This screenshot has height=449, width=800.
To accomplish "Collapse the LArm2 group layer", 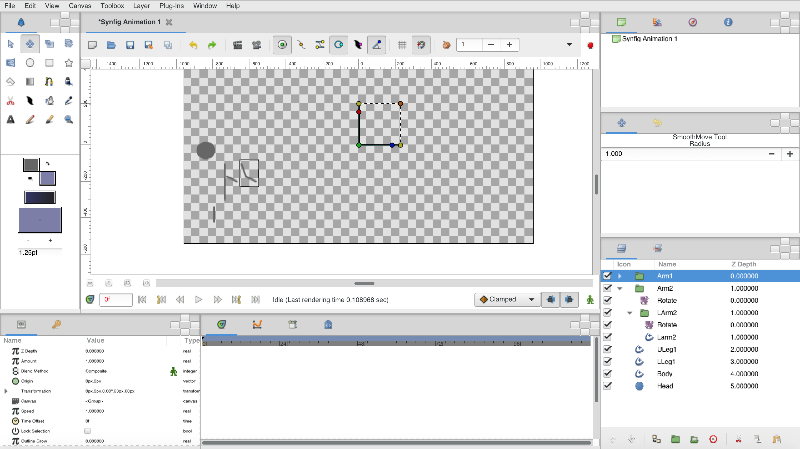I will [x=629, y=313].
